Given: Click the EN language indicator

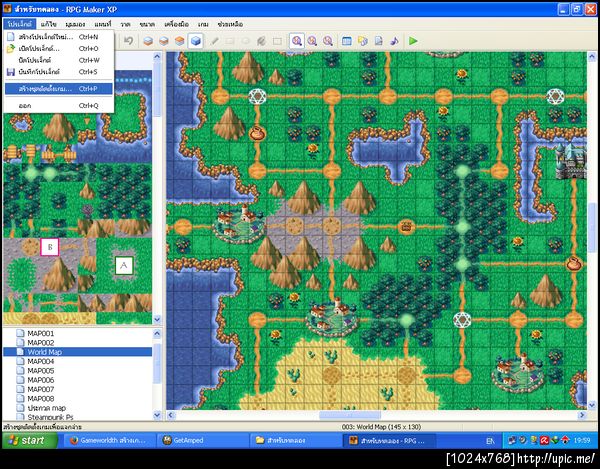Looking at the screenshot, I should click(x=490, y=441).
